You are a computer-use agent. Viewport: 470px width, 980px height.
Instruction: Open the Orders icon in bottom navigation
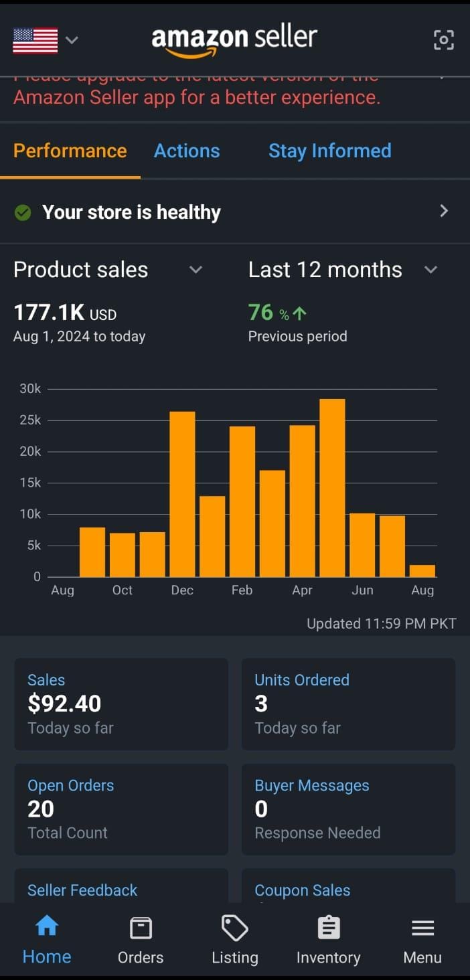[x=141, y=938]
